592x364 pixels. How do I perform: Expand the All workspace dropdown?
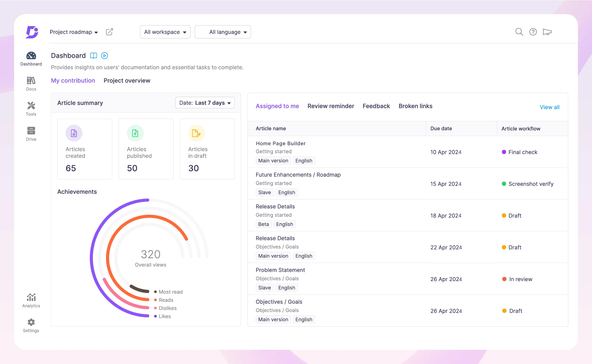pos(165,32)
